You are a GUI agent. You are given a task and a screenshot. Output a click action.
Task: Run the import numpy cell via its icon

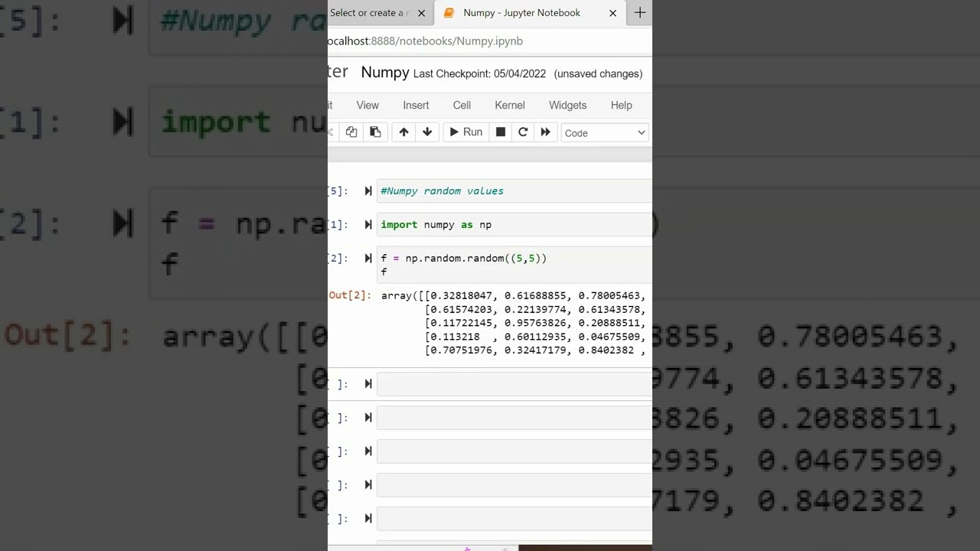click(x=368, y=224)
